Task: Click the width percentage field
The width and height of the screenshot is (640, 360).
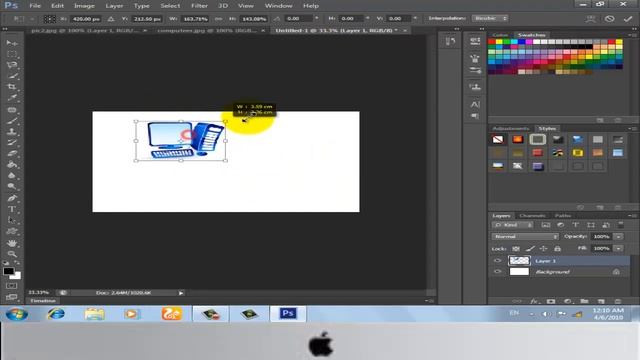Action: click(x=195, y=19)
